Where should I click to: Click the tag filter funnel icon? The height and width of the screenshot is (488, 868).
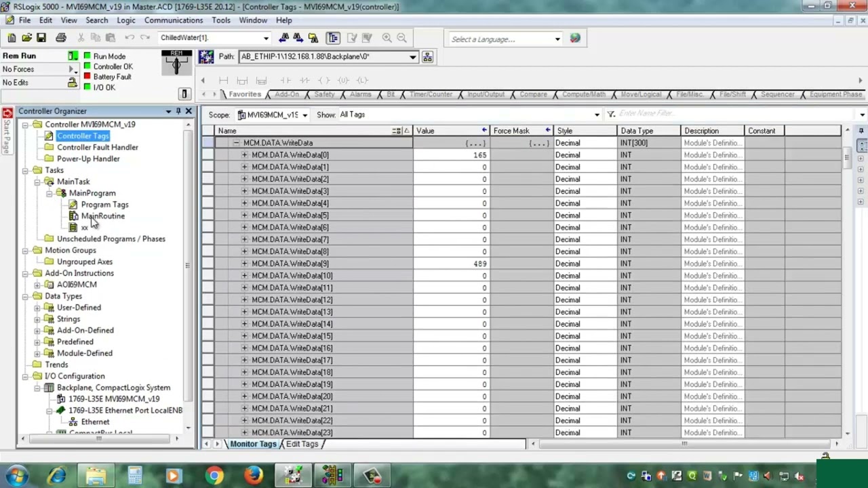(x=611, y=115)
